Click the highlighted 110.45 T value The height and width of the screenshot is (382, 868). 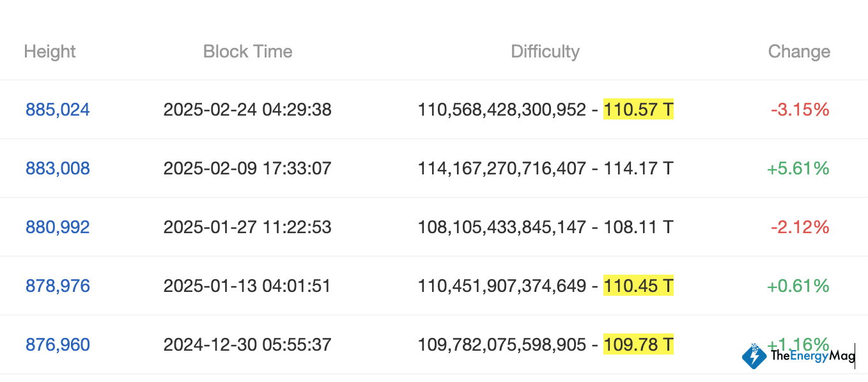[638, 286]
